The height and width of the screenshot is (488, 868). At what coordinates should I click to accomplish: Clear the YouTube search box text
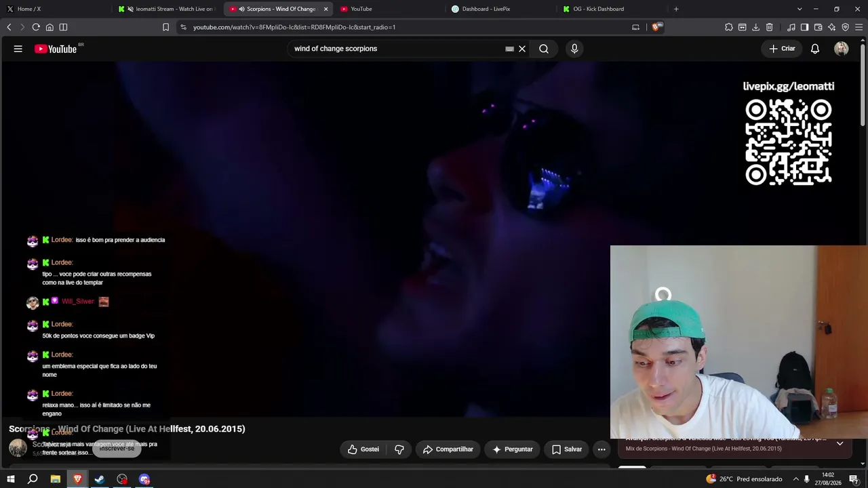point(522,49)
